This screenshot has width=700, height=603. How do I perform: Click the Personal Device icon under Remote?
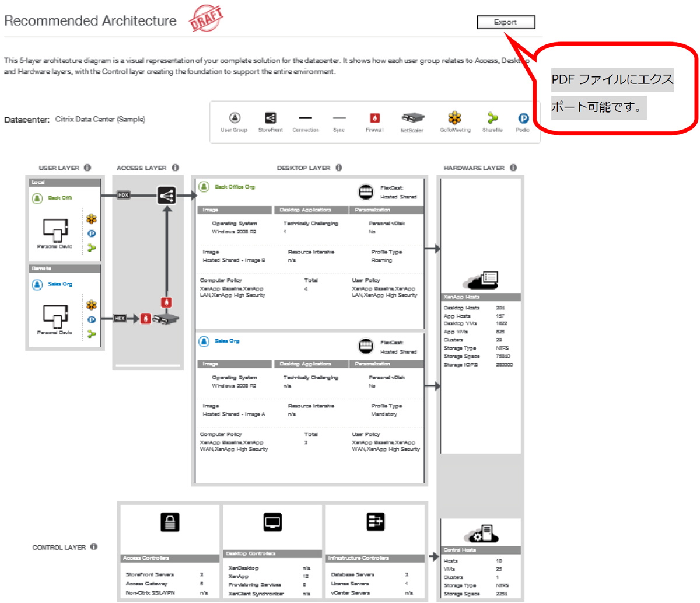[x=55, y=316]
